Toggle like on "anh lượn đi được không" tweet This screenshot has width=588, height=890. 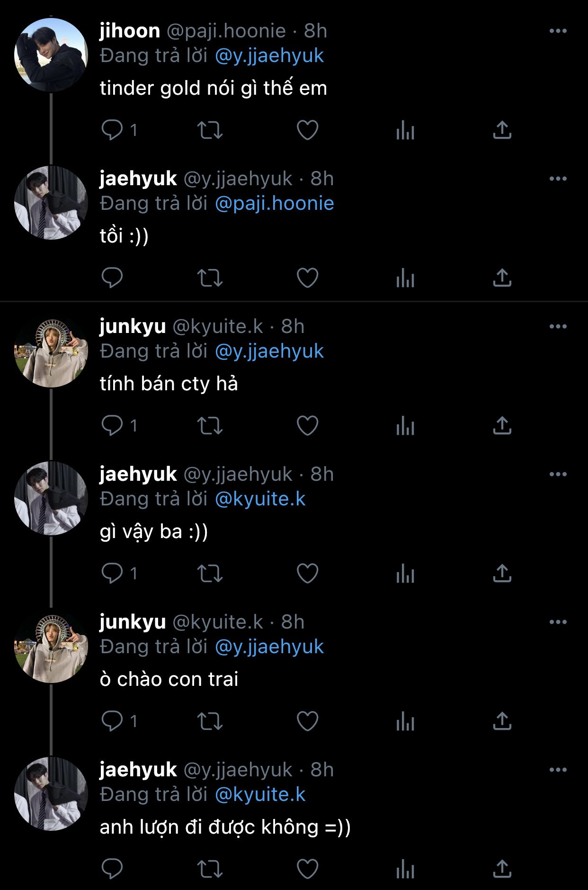[307, 869]
